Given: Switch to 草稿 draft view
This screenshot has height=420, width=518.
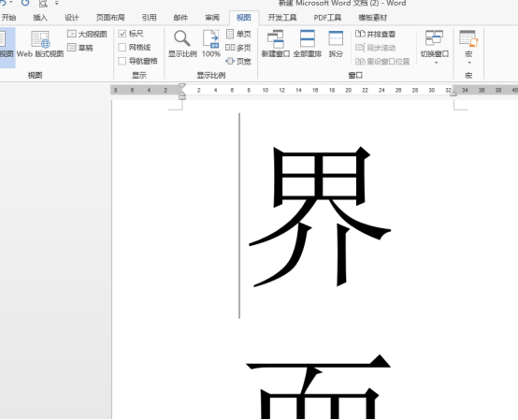Looking at the screenshot, I should tap(80, 48).
